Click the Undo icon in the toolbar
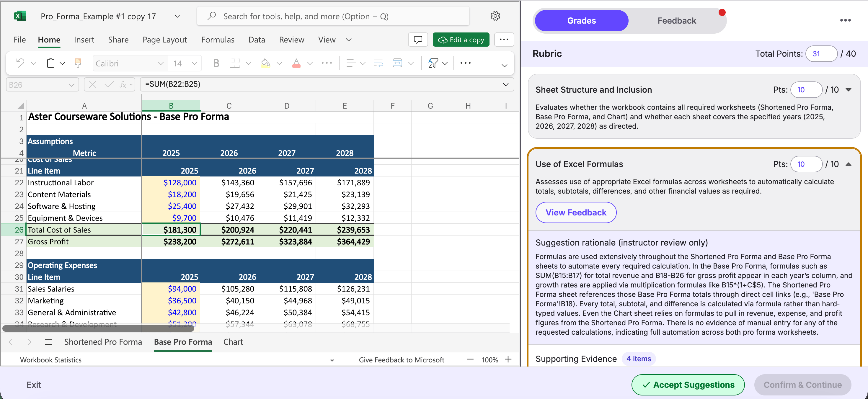The image size is (868, 399). pos(20,63)
